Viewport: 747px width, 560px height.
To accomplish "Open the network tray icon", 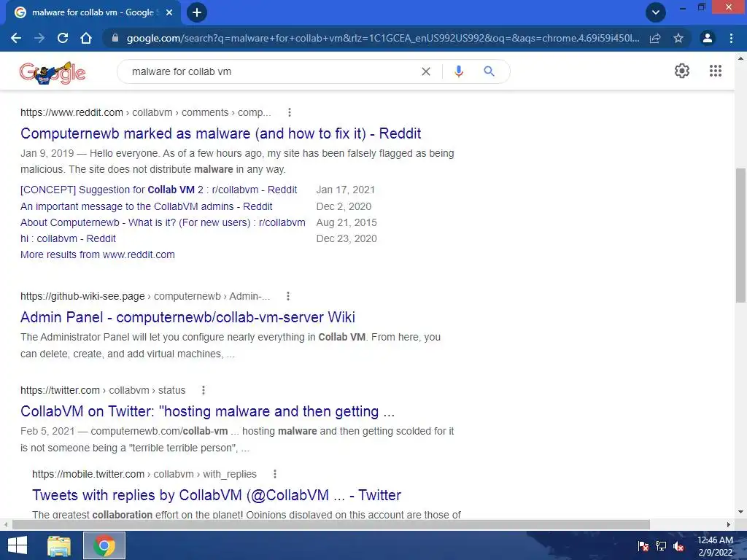I will pos(661,546).
